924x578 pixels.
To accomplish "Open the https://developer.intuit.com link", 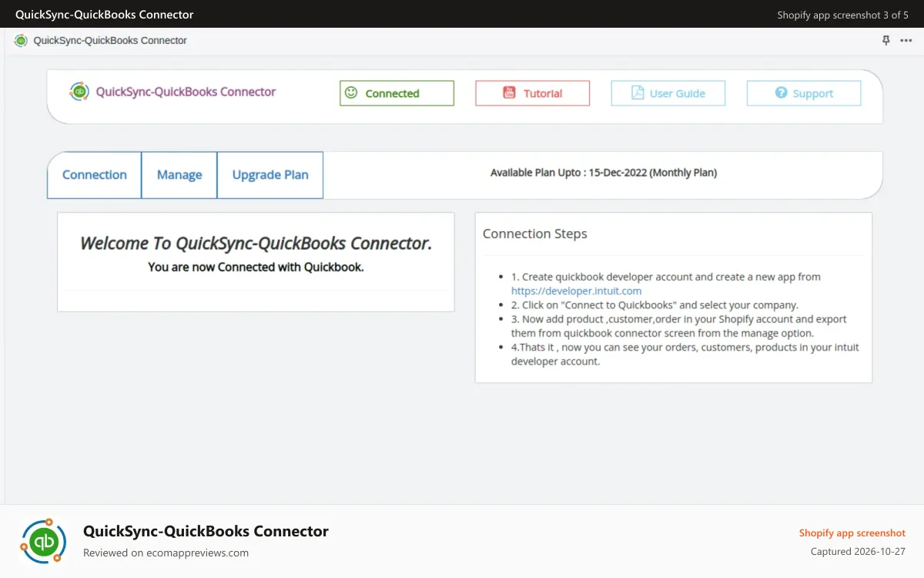I will [576, 291].
